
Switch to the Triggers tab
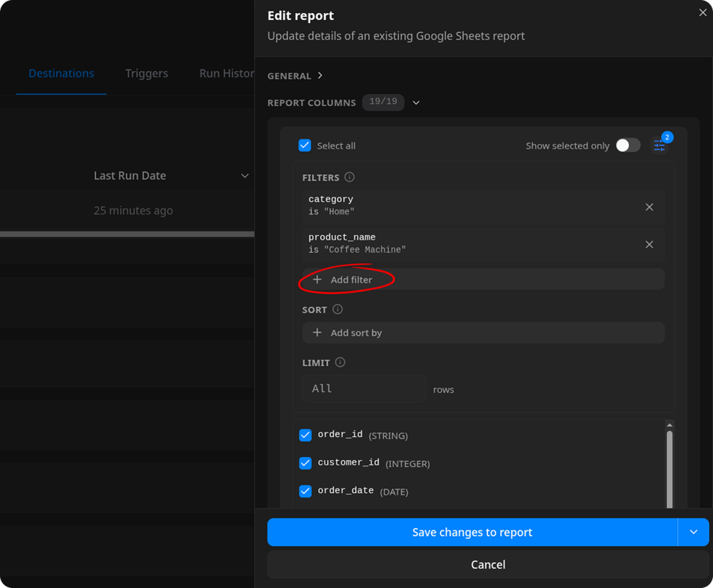pos(146,73)
